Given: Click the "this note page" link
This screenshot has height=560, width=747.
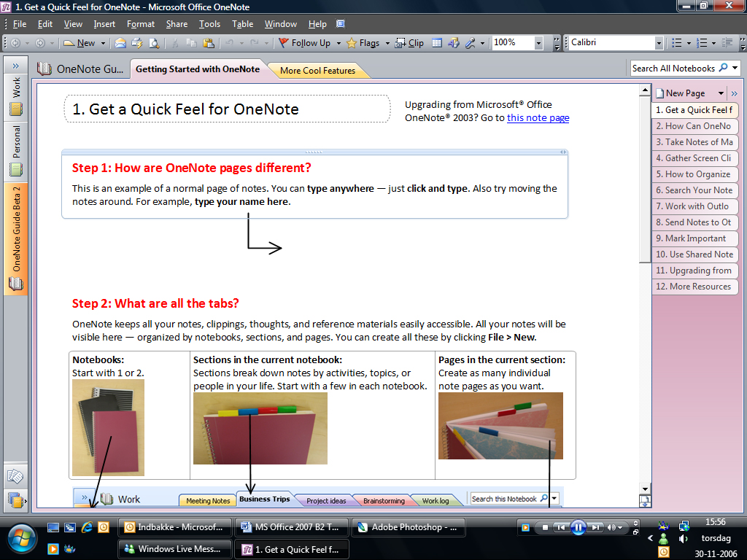Looking at the screenshot, I should click(538, 117).
